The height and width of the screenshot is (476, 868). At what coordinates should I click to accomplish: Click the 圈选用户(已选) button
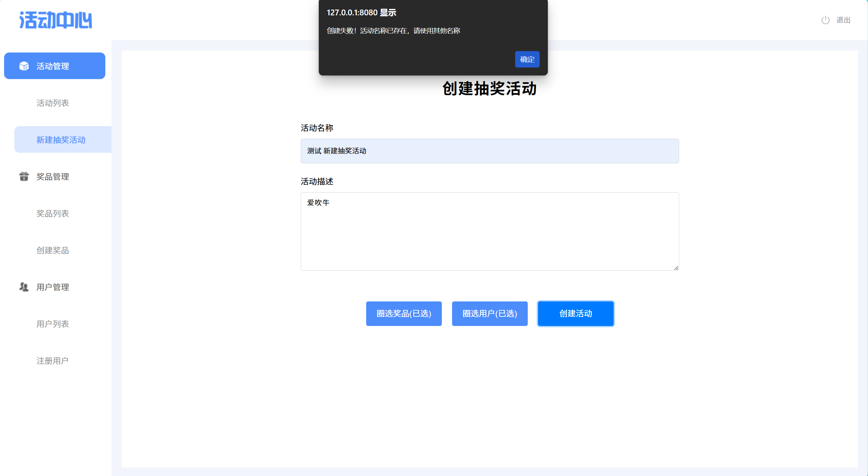click(x=490, y=314)
